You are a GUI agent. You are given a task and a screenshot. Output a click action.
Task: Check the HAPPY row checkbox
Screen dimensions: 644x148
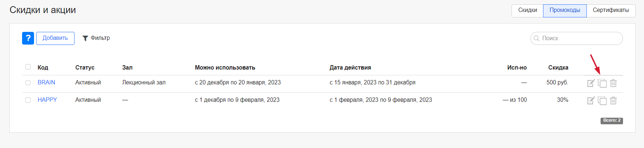click(28, 100)
